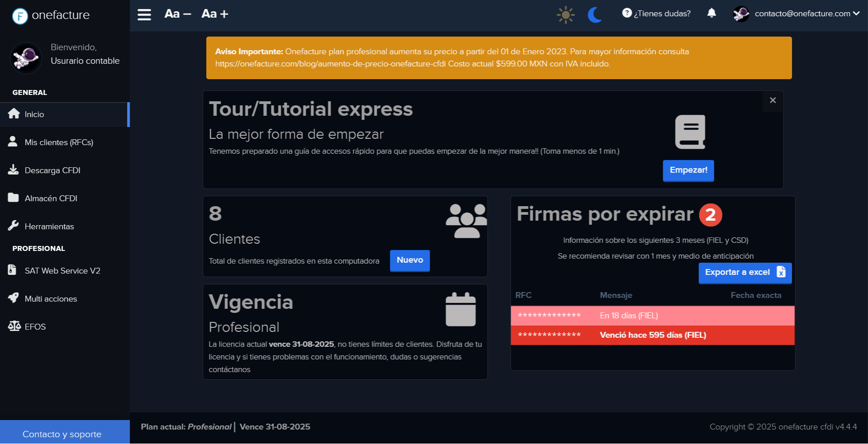Image resolution: width=868 pixels, height=444 pixels.
Task: Click the onefacture logo icon
Action: point(20,16)
